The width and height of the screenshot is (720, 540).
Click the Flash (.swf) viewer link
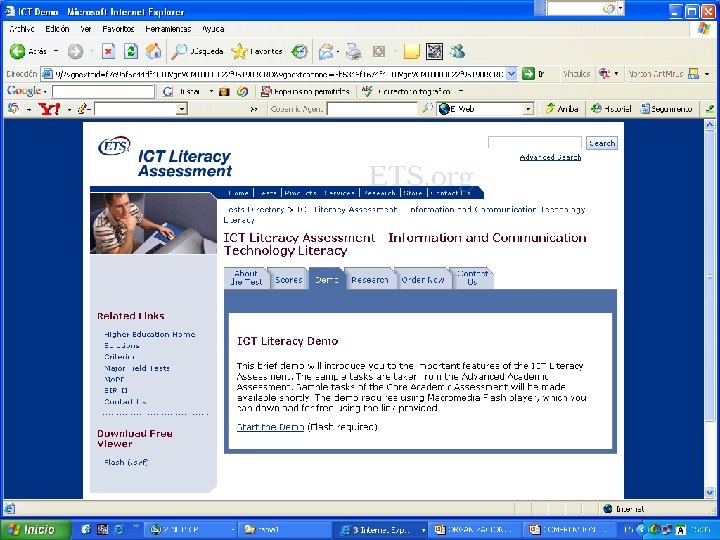126,462
